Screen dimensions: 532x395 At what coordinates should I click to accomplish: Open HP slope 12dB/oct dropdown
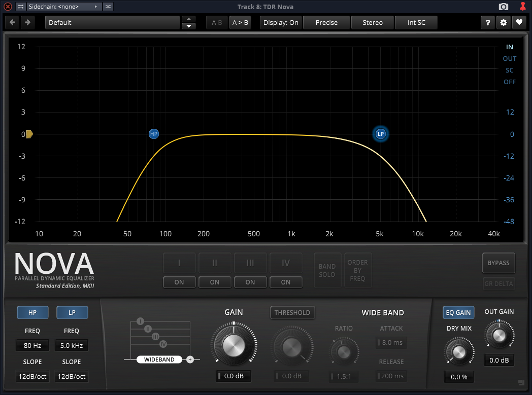pyautogui.click(x=32, y=376)
